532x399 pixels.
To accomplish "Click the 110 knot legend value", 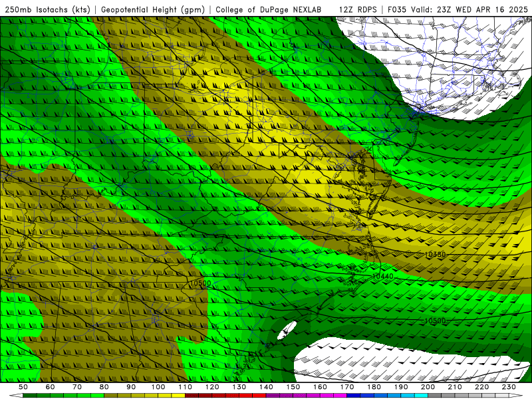I will pyautogui.click(x=186, y=387).
